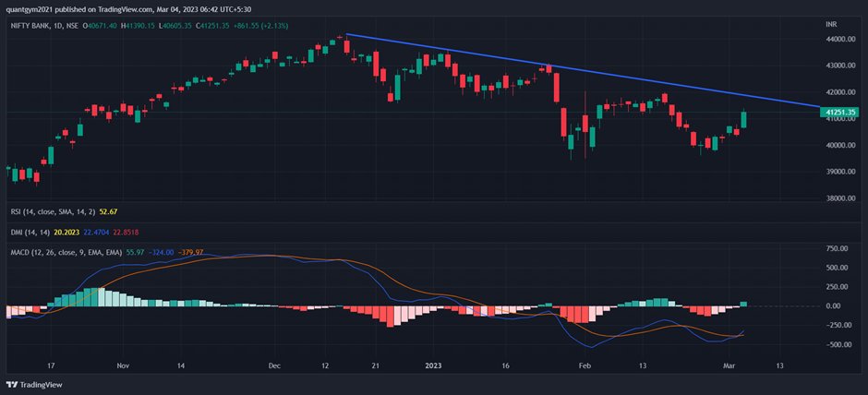Click the −500.00 MACD axis label

click(838, 344)
